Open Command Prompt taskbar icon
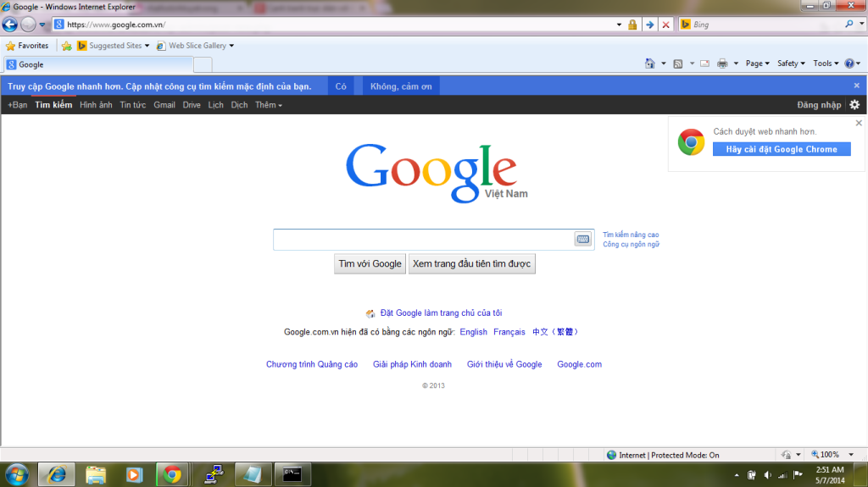Image resolution: width=868 pixels, height=487 pixels. point(292,475)
